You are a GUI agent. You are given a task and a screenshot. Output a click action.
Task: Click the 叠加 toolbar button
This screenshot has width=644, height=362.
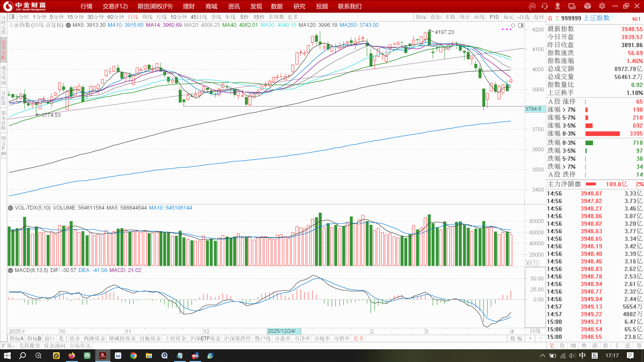pos(435,17)
